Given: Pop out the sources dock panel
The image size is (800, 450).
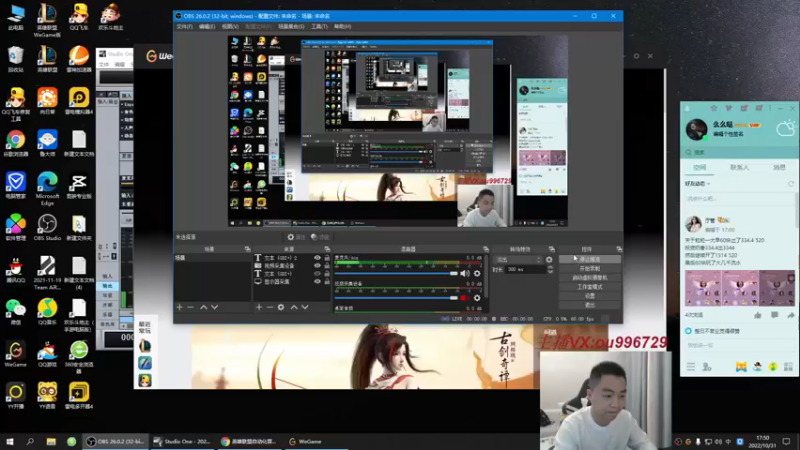Looking at the screenshot, I should pos(327,249).
